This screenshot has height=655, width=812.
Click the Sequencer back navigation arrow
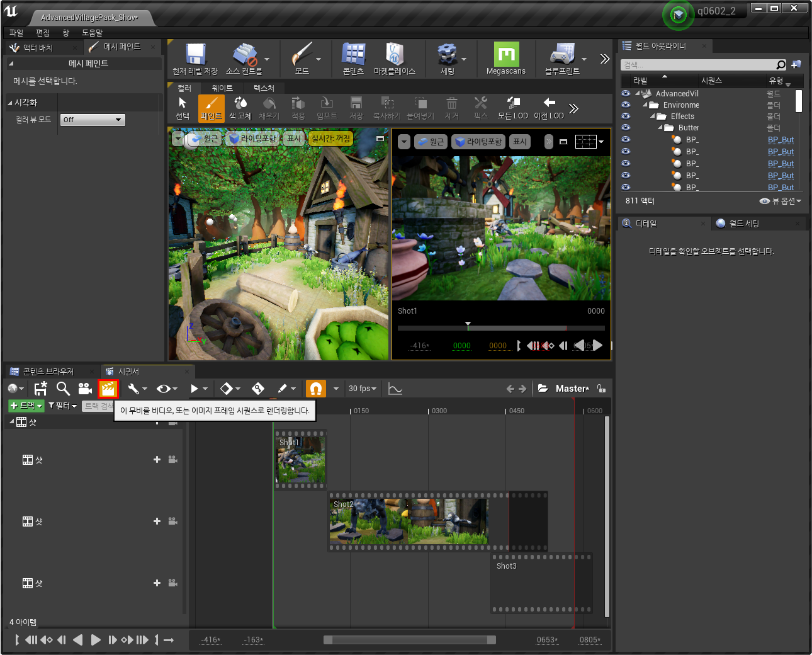pos(510,389)
